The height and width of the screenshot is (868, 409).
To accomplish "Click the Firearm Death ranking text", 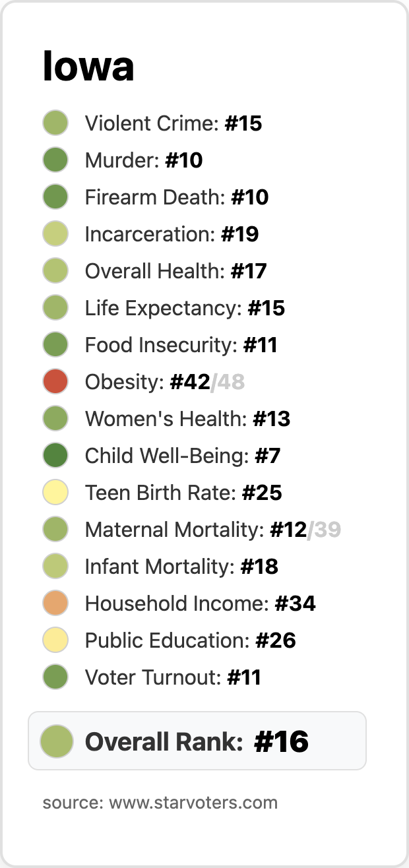I will point(177,197).
